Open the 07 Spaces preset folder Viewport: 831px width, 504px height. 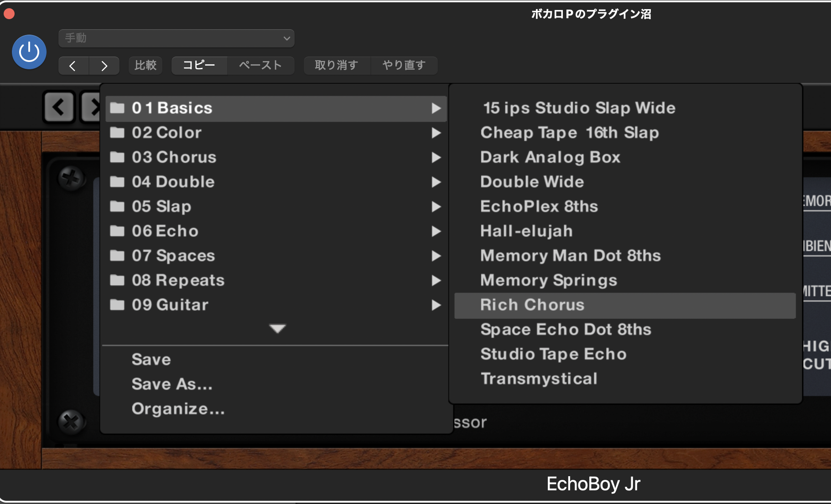(276, 256)
